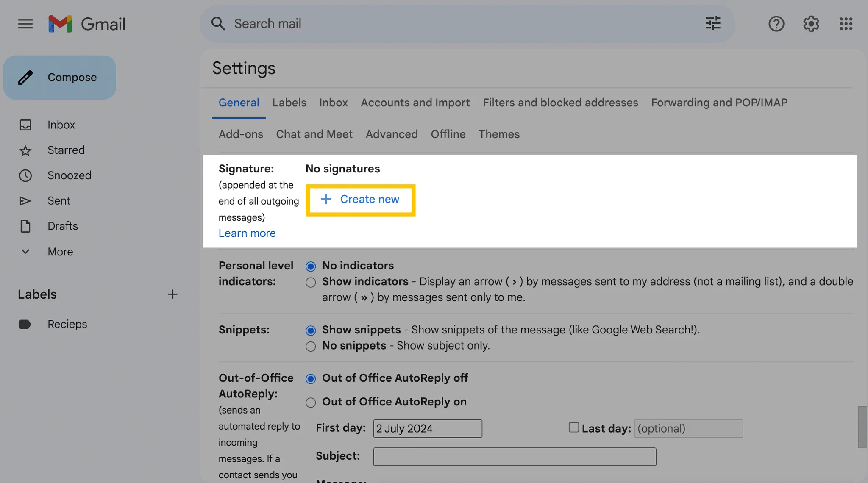Select Out of Office AutoReply on
This screenshot has width=868, height=483.
(x=311, y=402)
